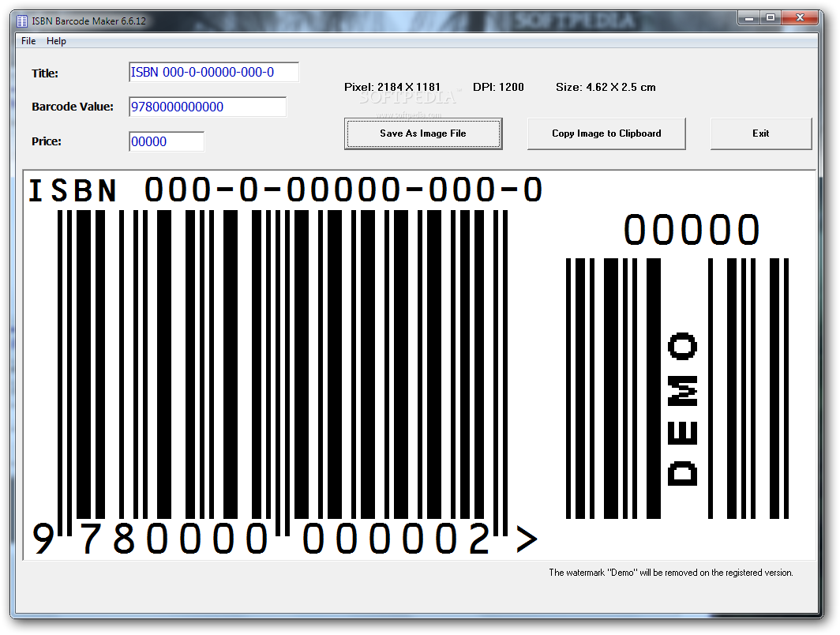
Task: Minimize the ISBN Barcode Maker window
Action: coord(749,18)
